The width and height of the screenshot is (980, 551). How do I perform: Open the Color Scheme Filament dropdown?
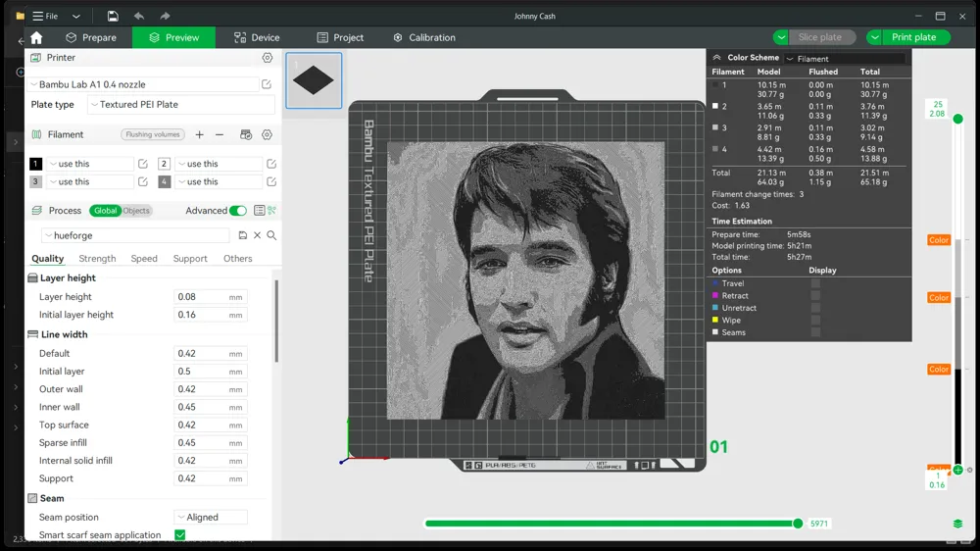[845, 58]
